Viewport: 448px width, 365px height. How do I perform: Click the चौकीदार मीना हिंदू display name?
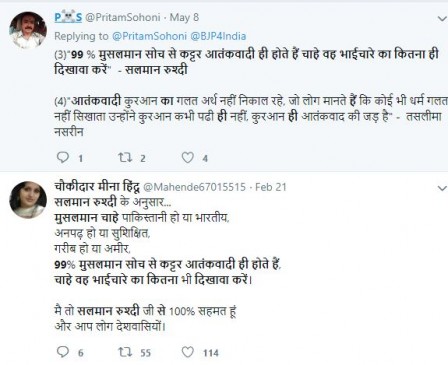(x=97, y=187)
